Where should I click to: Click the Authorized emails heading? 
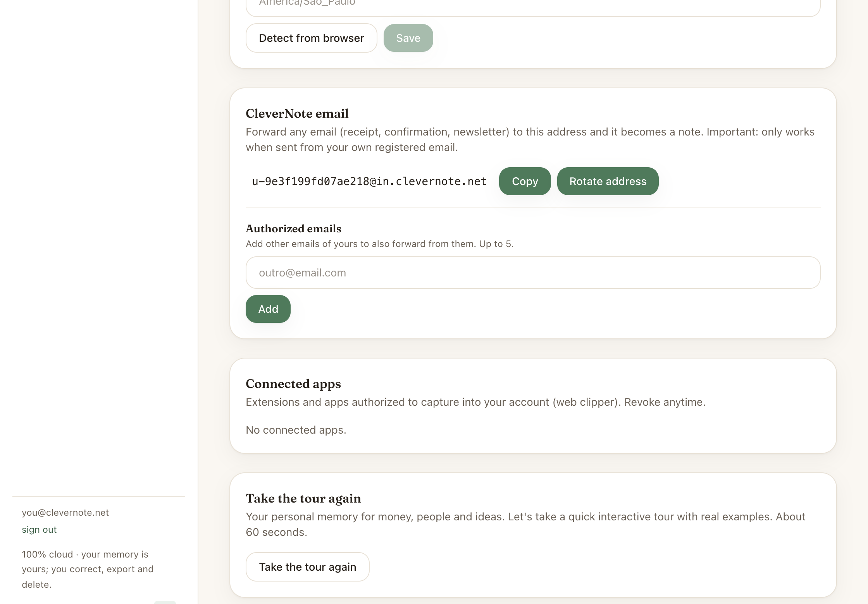pos(293,228)
